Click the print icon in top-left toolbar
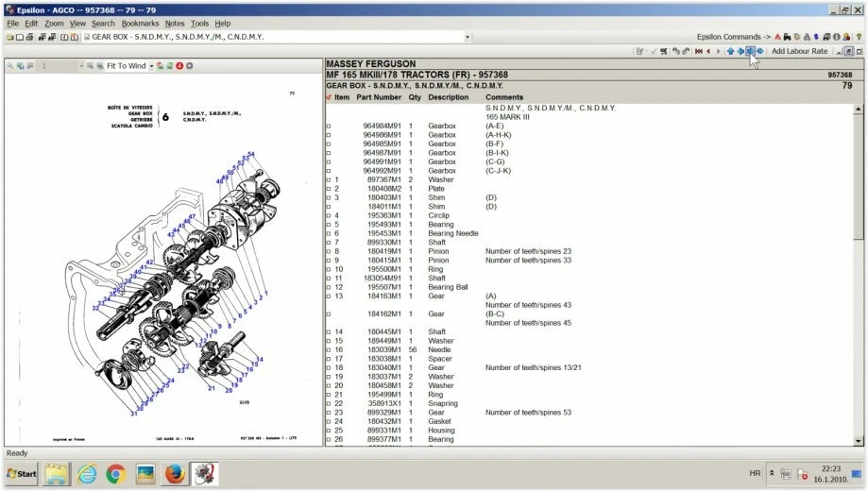This screenshot has height=491, width=868. [29, 37]
